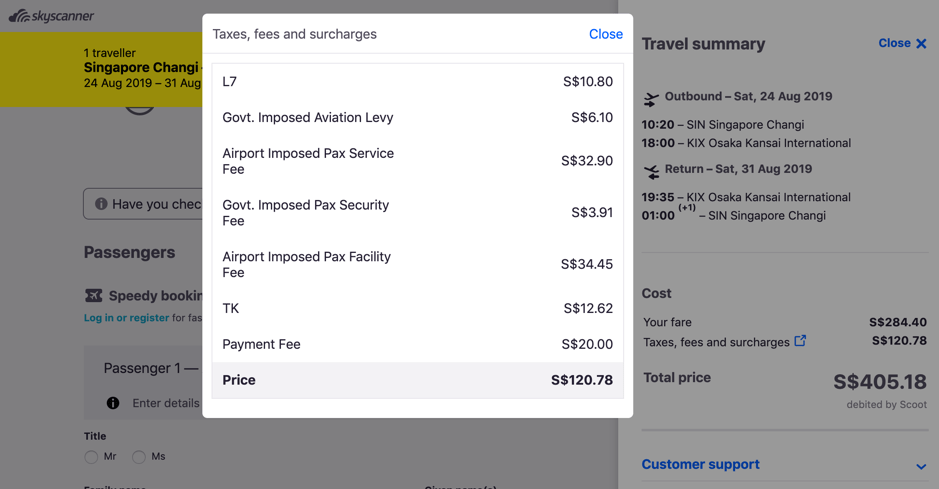The height and width of the screenshot is (489, 939).
Task: Open taxes breakdown via external link icon
Action: tap(800, 341)
